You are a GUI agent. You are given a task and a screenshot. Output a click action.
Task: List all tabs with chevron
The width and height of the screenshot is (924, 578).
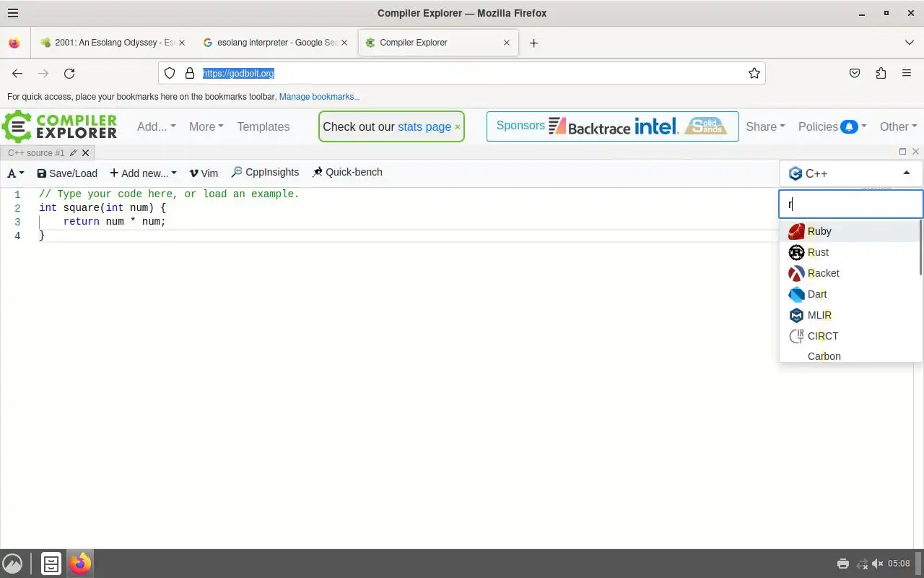(909, 43)
